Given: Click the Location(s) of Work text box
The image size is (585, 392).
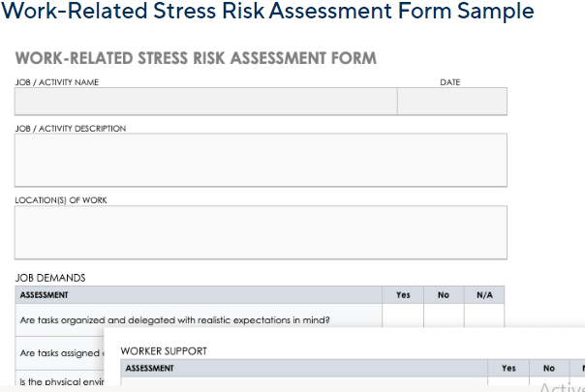Looking at the screenshot, I should click(x=261, y=232).
